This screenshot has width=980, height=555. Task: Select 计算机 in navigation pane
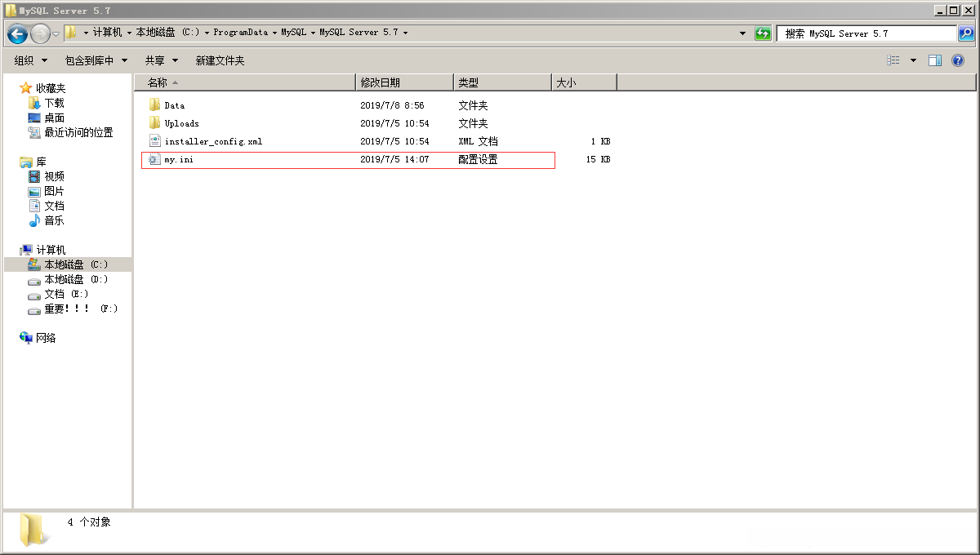pyautogui.click(x=51, y=251)
